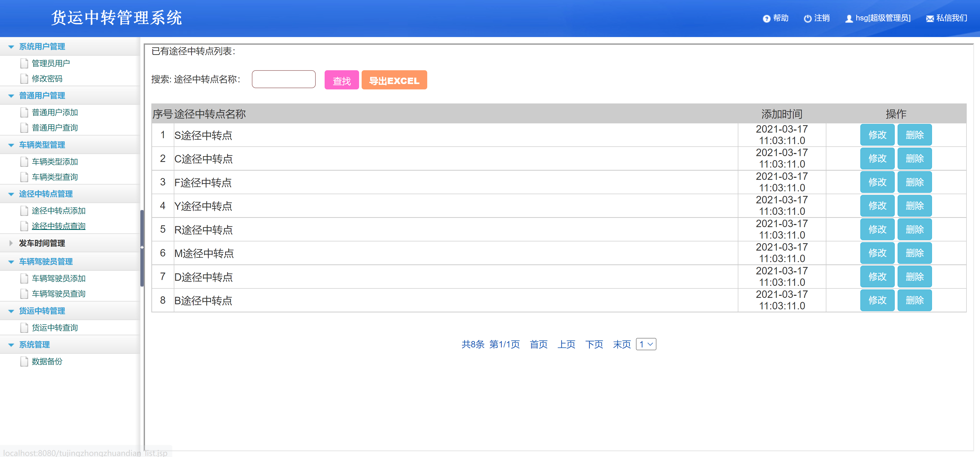This screenshot has width=980, height=457.
Task: Click 删除 for F途径中转点
Action: [x=914, y=182]
